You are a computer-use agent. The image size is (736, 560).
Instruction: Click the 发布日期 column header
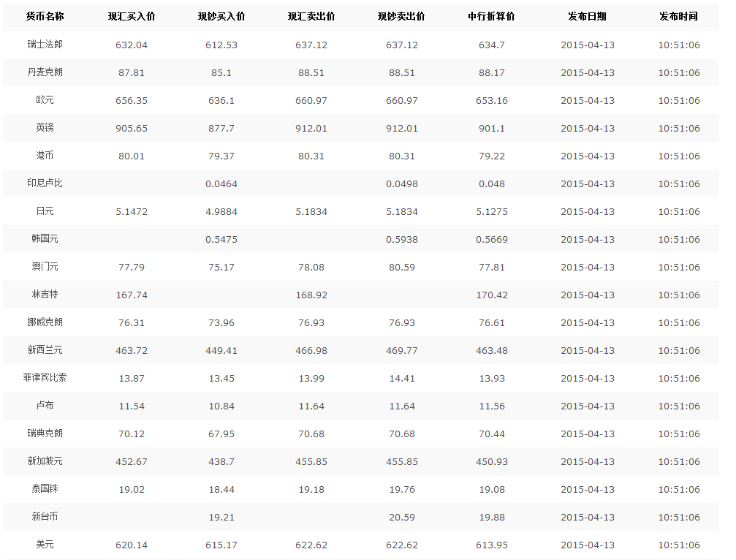pyautogui.click(x=587, y=16)
